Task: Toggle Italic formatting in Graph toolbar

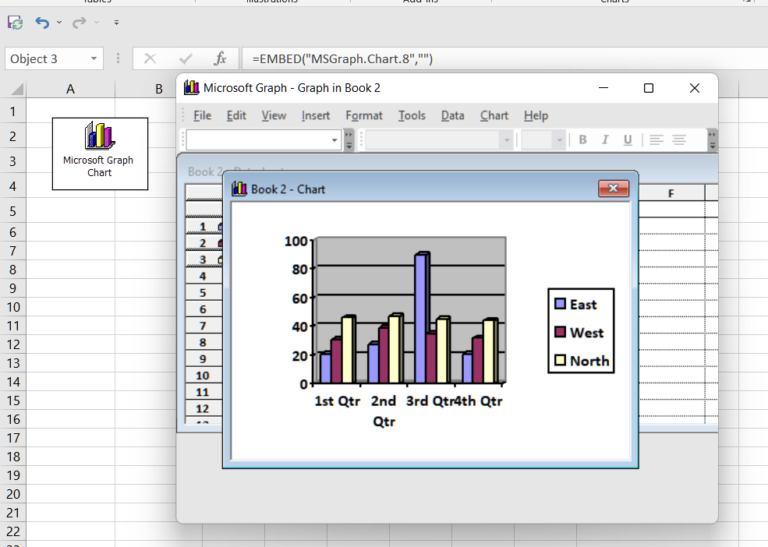Action: pyautogui.click(x=605, y=140)
